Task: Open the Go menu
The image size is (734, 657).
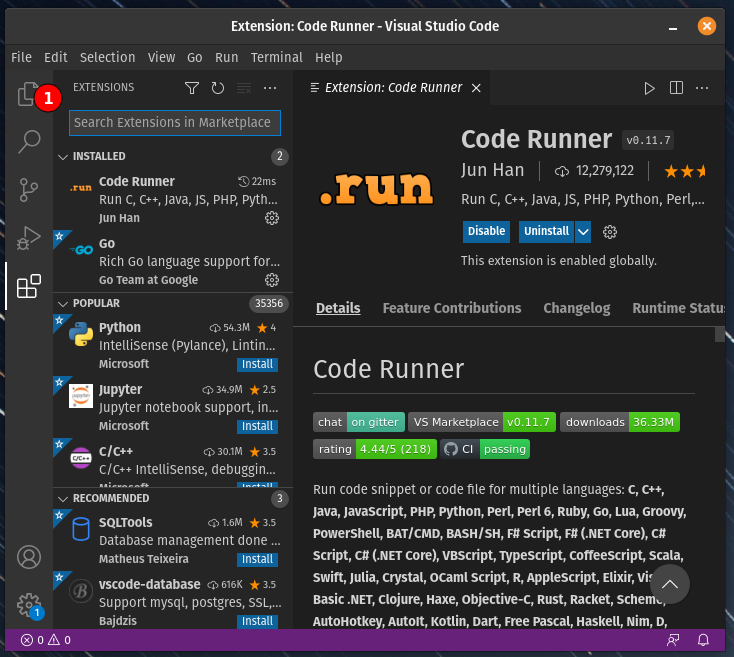Action: click(195, 57)
